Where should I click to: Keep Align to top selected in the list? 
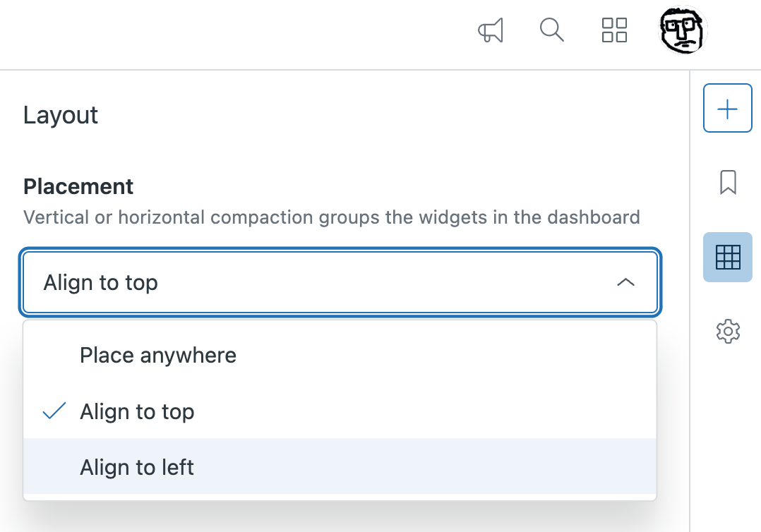[x=137, y=411]
